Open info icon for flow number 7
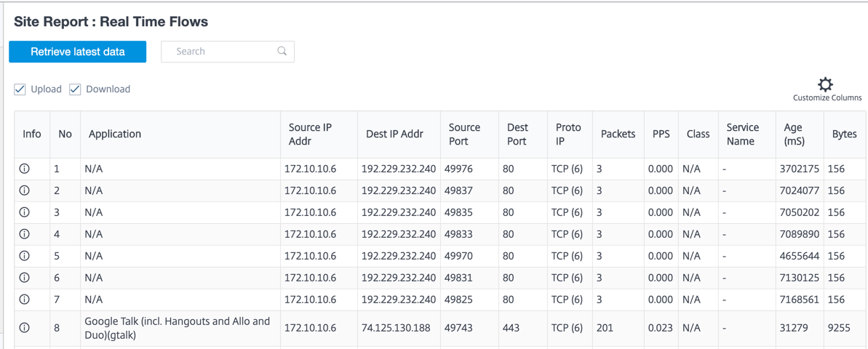868x349 pixels. coord(24,300)
